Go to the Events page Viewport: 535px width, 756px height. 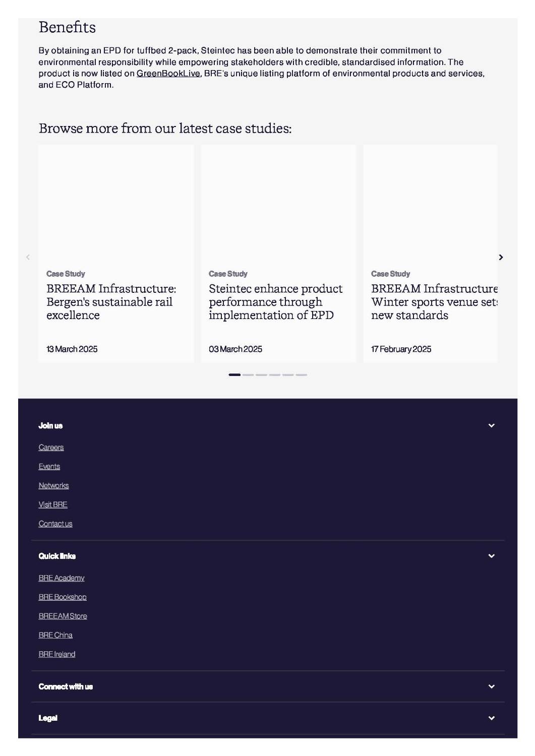[49, 467]
